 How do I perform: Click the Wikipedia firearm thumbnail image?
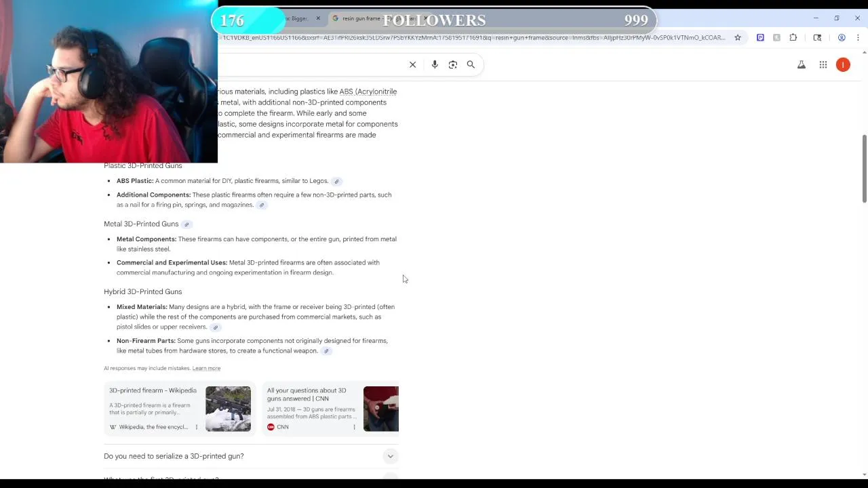228,409
